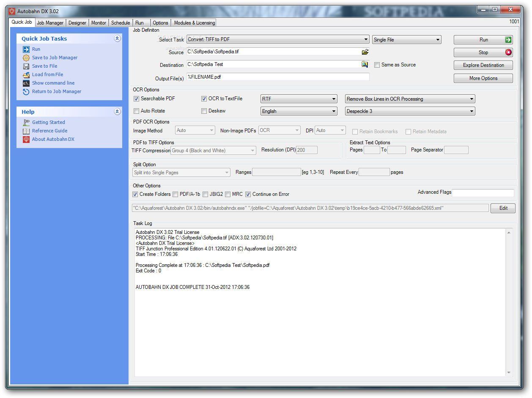Browse for source file with folder icon
Screen dimensions: 532x398
(x=365, y=52)
